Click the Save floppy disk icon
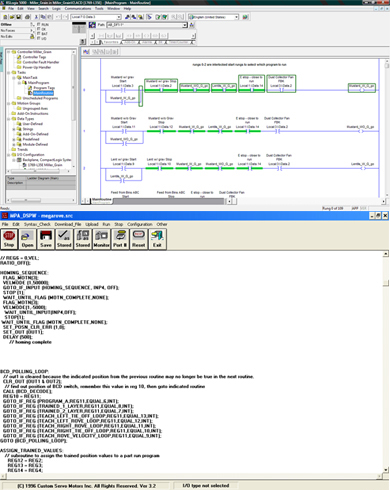Screen dimensions: 390x490 pyautogui.click(x=46, y=239)
